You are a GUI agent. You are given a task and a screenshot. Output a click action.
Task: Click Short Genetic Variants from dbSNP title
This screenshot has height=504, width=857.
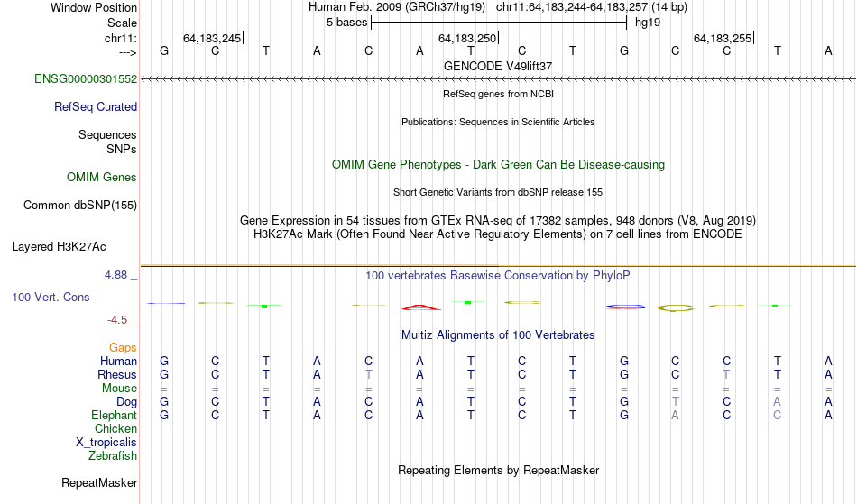point(498,192)
